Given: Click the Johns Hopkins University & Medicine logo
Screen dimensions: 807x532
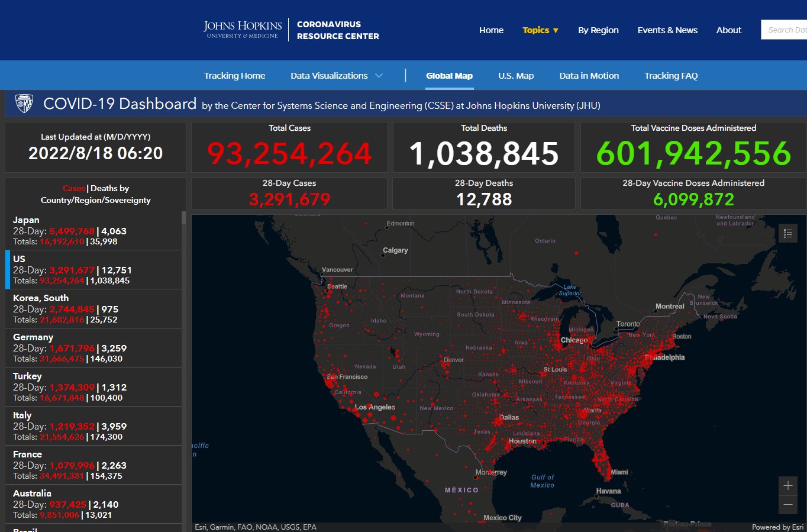Looking at the screenshot, I should [243, 30].
